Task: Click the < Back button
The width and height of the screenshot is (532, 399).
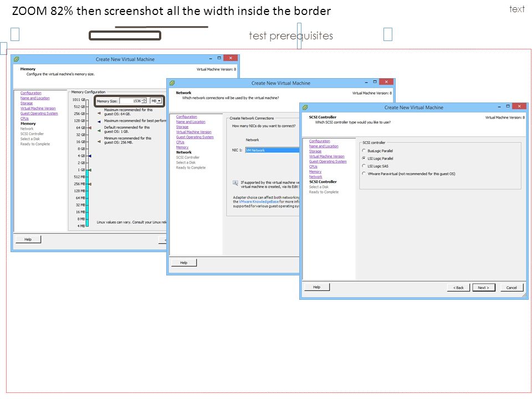Action: click(458, 288)
